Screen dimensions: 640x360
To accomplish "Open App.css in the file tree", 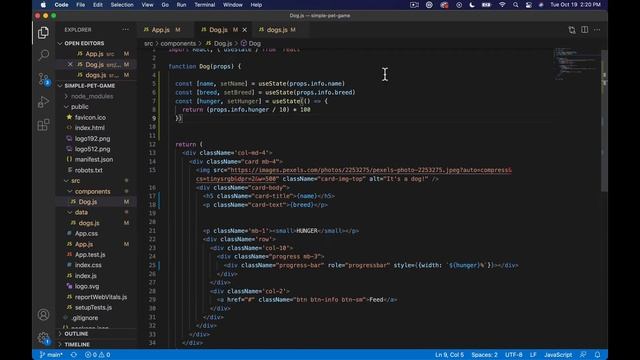I will click(86, 233).
